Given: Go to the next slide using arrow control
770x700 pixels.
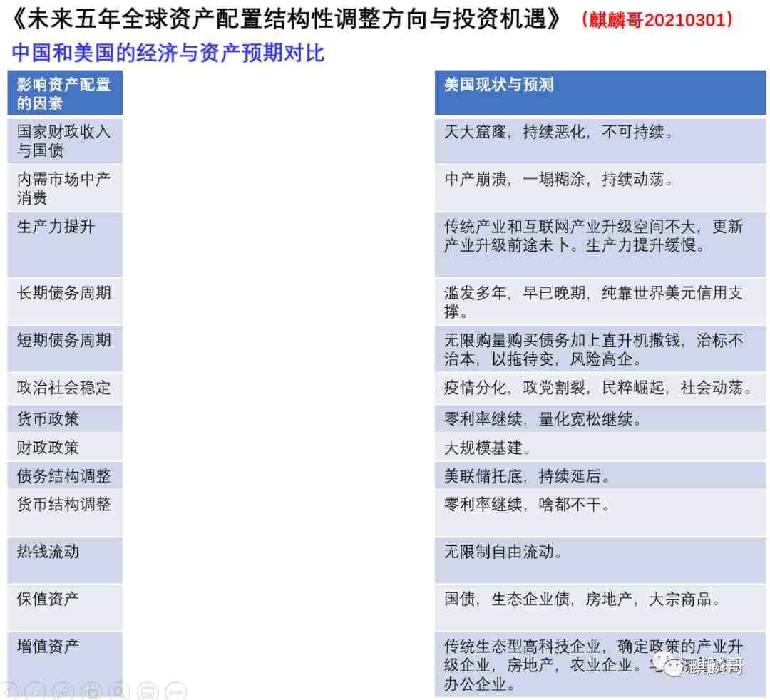Looking at the screenshot, I should pos(36,691).
